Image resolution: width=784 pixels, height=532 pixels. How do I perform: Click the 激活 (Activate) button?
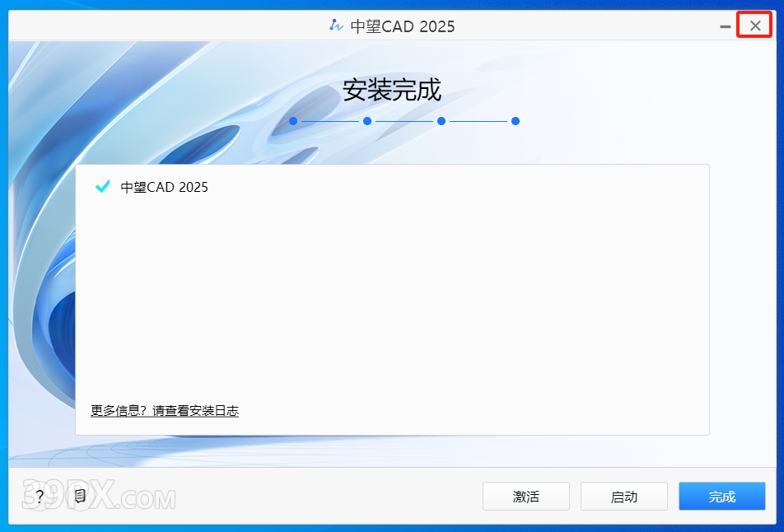click(526, 497)
